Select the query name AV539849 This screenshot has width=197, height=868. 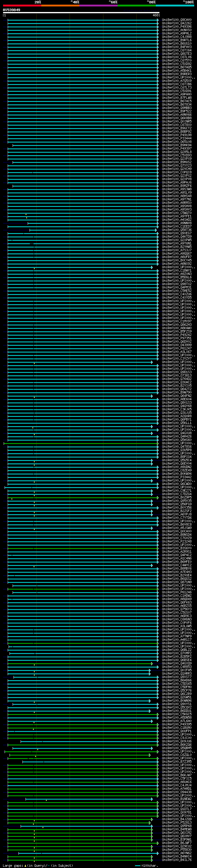click(11, 10)
